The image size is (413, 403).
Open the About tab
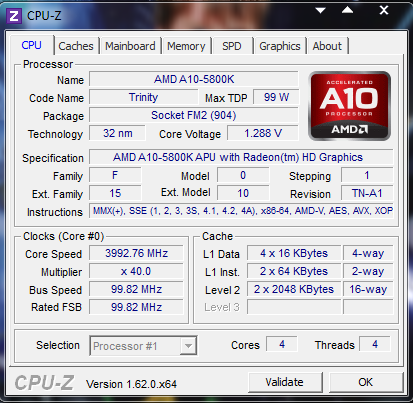[x=327, y=46]
